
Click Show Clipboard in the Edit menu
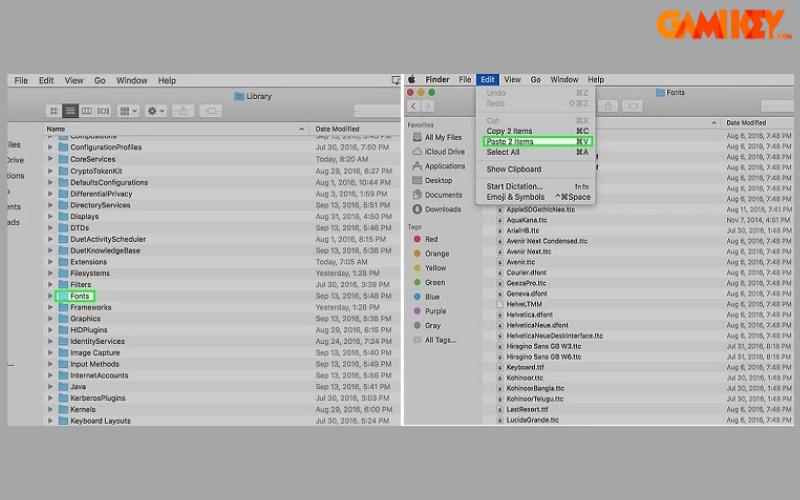[x=514, y=169]
